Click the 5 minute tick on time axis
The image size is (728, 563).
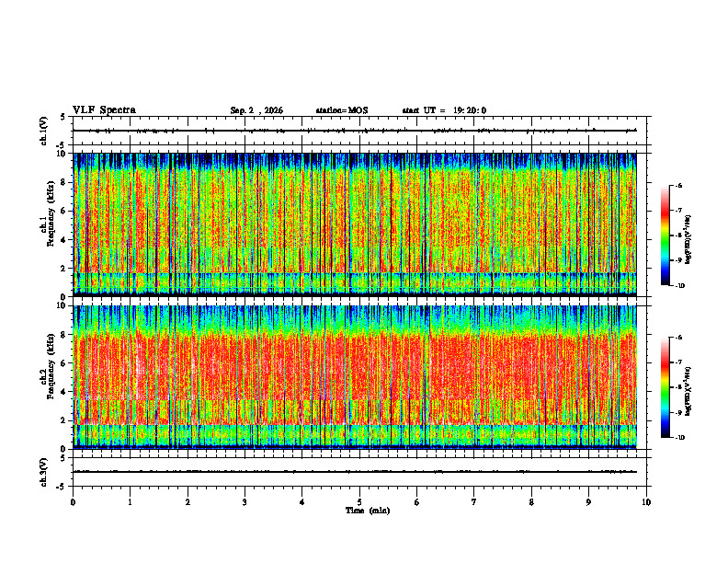click(x=359, y=502)
